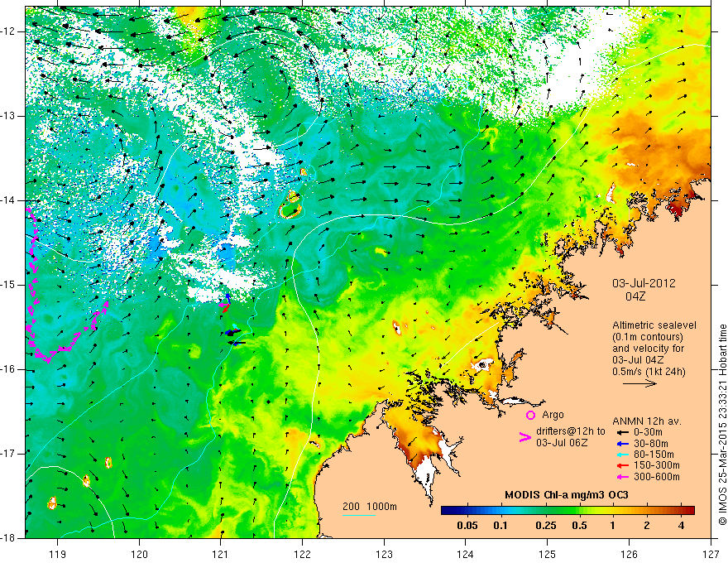
Task: Click the MODIS Chl-a color bar
Action: pos(568,511)
